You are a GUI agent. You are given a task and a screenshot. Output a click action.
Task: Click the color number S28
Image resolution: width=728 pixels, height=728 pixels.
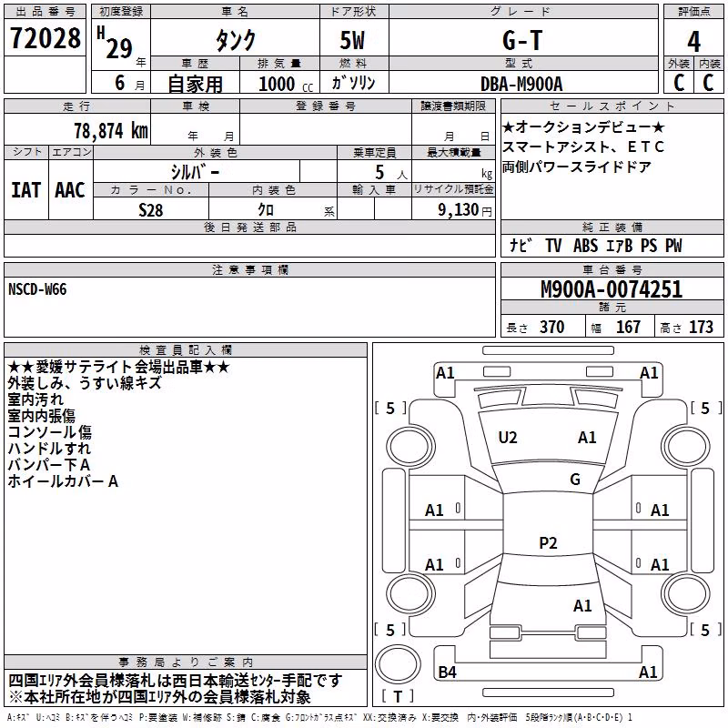pos(151,210)
